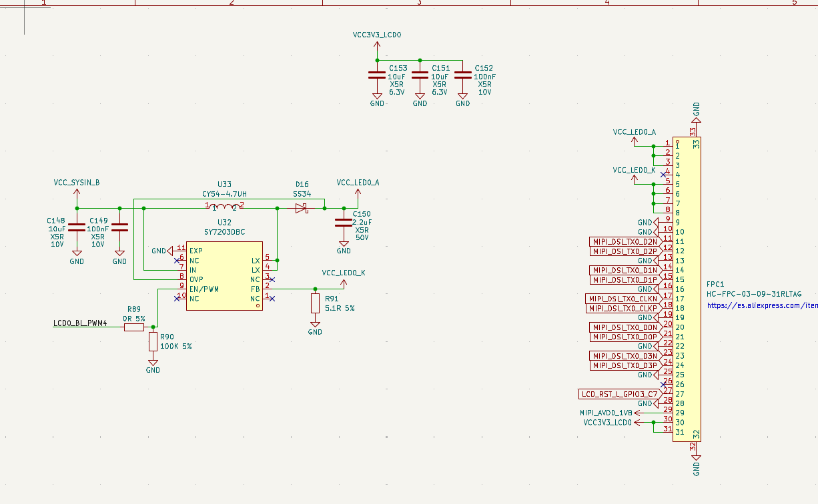
Task: Select the U33 inductor coil symbol
Action: coord(224,207)
